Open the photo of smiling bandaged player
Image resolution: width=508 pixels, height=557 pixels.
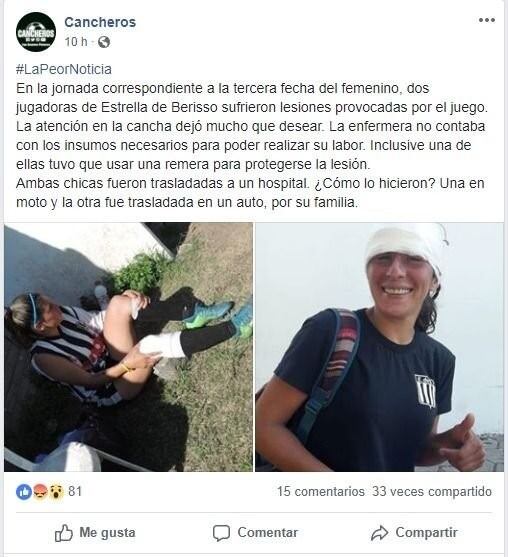(379, 347)
